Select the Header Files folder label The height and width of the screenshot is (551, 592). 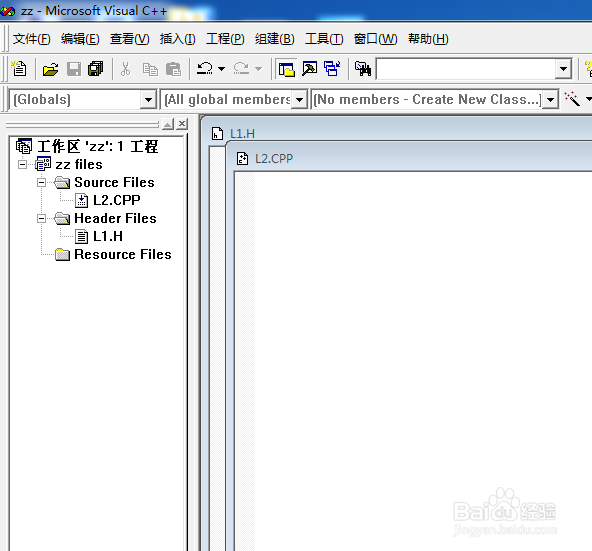click(x=115, y=218)
